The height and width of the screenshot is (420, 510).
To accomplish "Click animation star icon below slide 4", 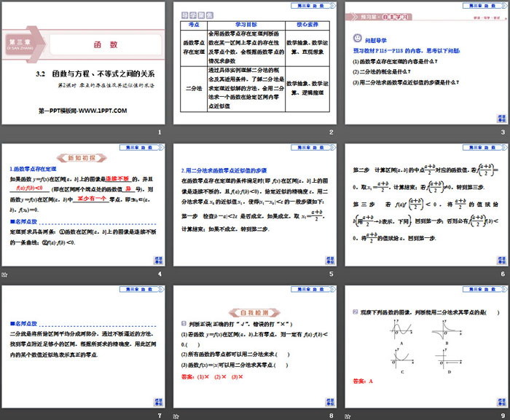I will [x=5, y=274].
